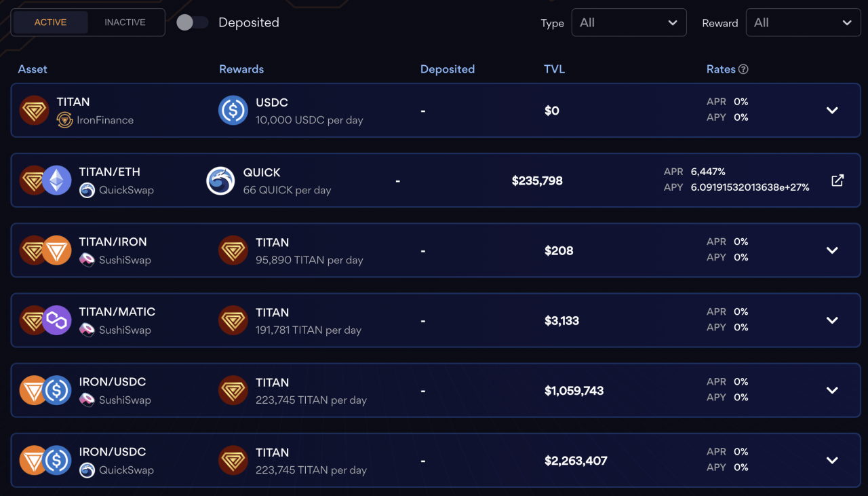Image resolution: width=868 pixels, height=496 pixels.
Task: Click the IronFinance badge icon below TITAN
Action: [65, 118]
